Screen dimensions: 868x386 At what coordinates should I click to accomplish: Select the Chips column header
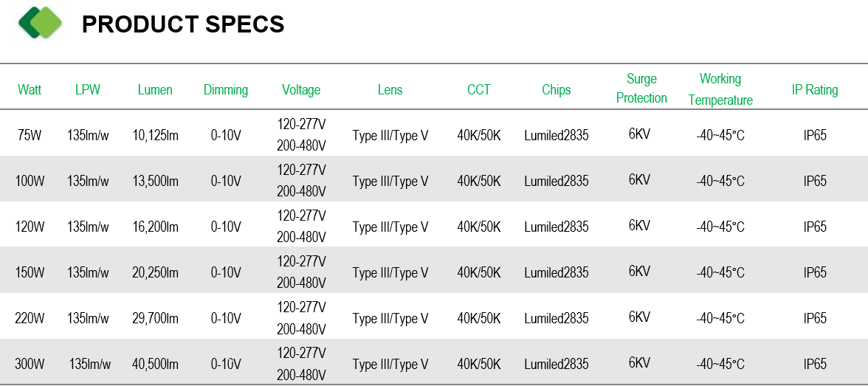click(x=557, y=90)
